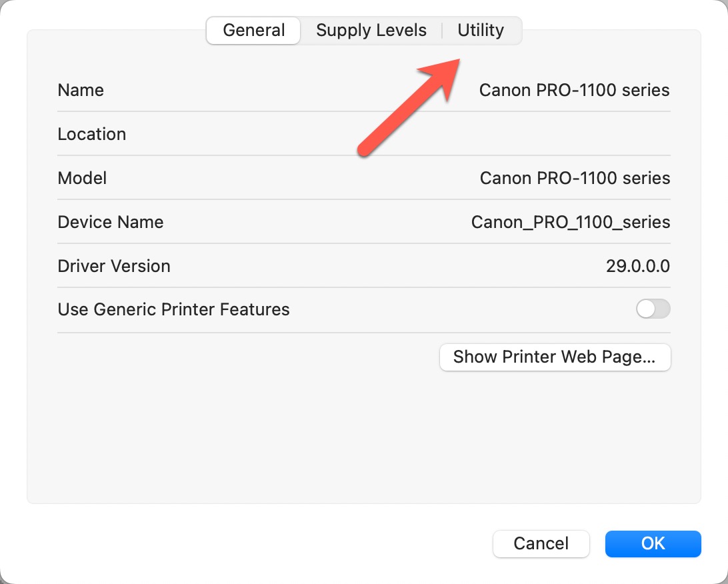Image resolution: width=728 pixels, height=584 pixels.
Task: Click the Location row label
Action: click(92, 134)
